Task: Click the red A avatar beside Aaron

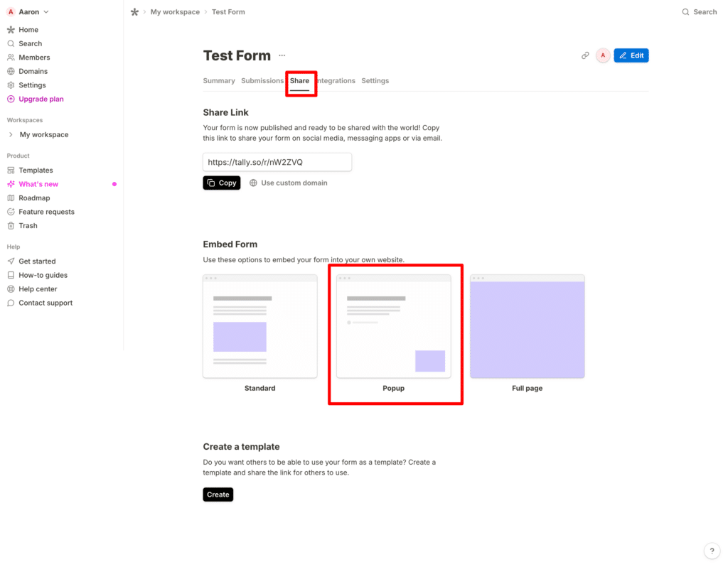Action: pyautogui.click(x=11, y=12)
